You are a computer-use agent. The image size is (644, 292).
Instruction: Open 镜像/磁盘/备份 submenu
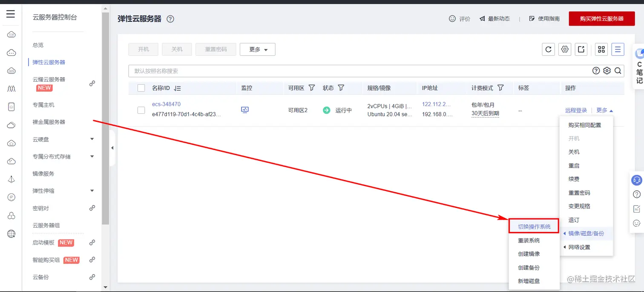[x=586, y=234]
